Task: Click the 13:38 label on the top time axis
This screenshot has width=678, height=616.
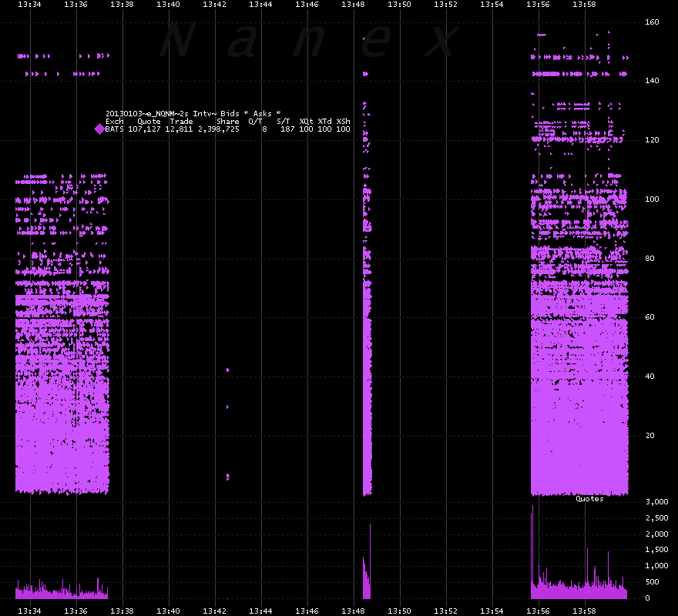Action: (x=122, y=5)
